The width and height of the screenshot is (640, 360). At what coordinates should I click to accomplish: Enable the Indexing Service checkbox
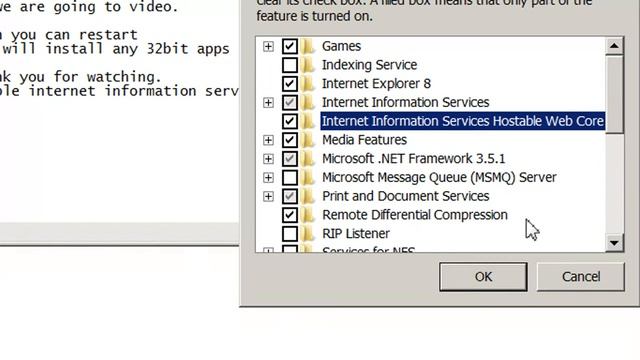coord(290,65)
